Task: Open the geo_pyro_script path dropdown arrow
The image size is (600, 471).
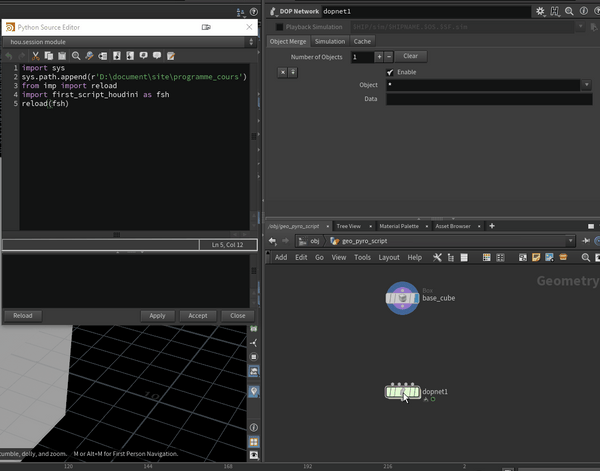Action: click(x=571, y=241)
